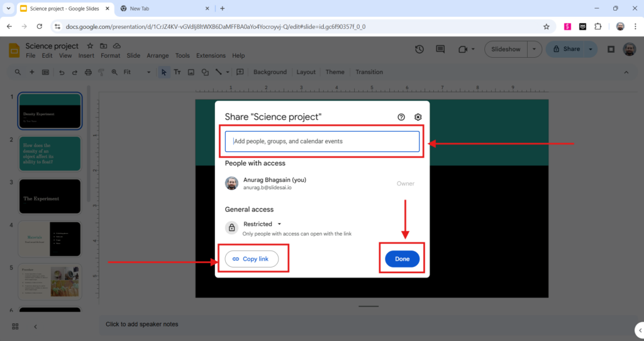The width and height of the screenshot is (644, 341).
Task: Open share settings gear icon
Action: point(418,117)
